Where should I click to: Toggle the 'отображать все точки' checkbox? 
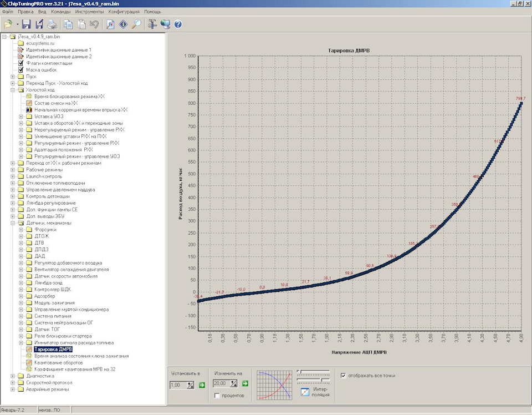point(344,376)
